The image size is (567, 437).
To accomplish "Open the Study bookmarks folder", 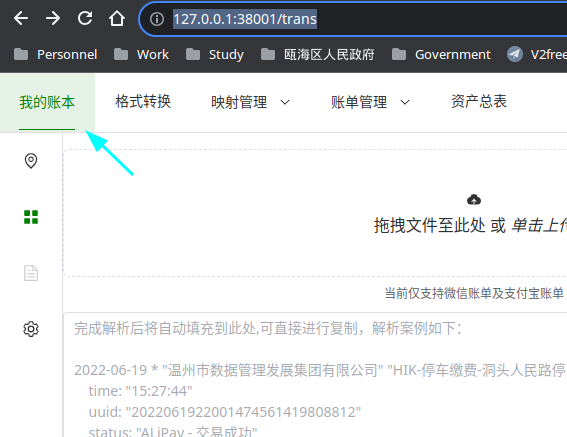I will tap(215, 55).
